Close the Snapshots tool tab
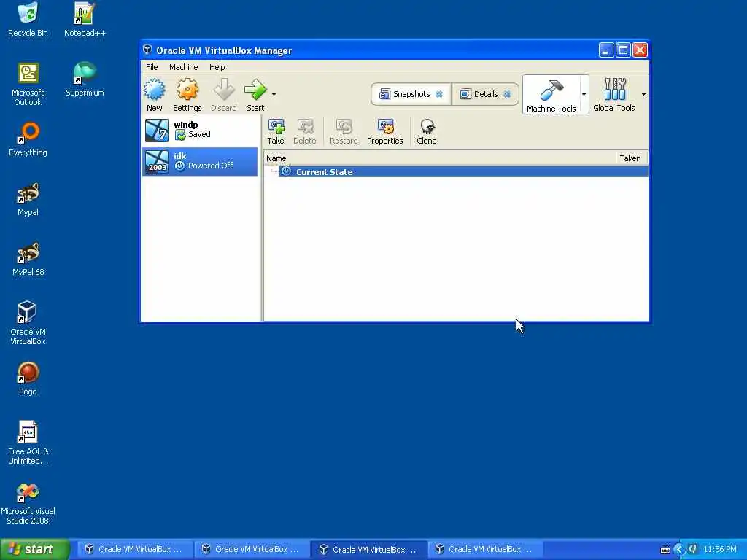The height and width of the screenshot is (560, 747). [439, 94]
